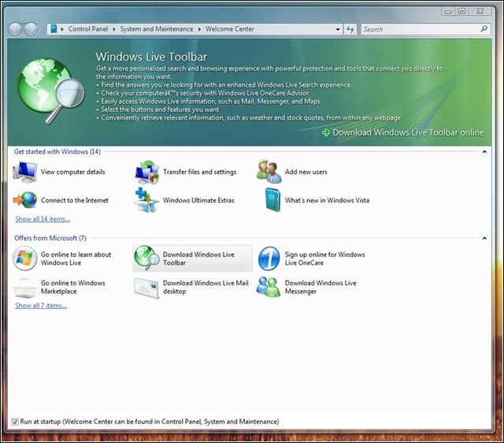Click Go online to learn about Windows Live
504x443 pixels.
click(x=76, y=259)
